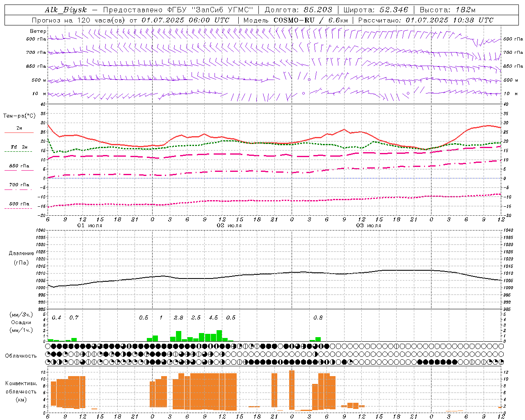Click the '700 гПа' temperature legend entry

tap(19, 186)
